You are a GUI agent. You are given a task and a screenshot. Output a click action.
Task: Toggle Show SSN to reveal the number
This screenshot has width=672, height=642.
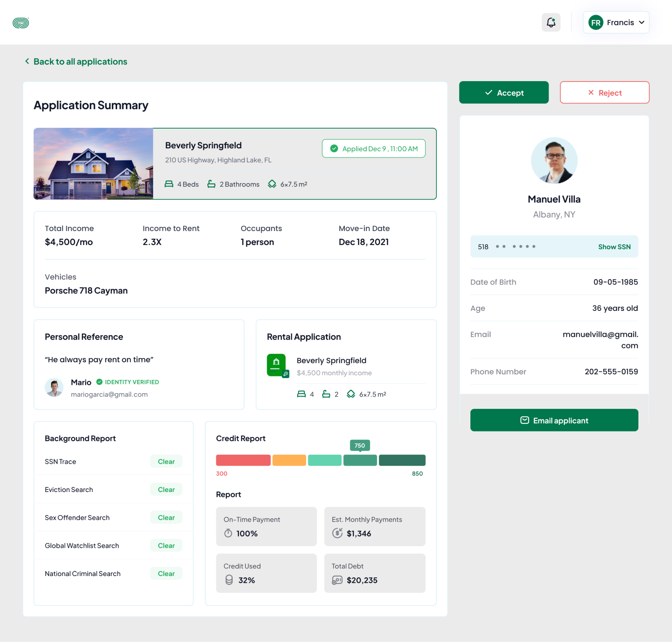[x=614, y=247]
